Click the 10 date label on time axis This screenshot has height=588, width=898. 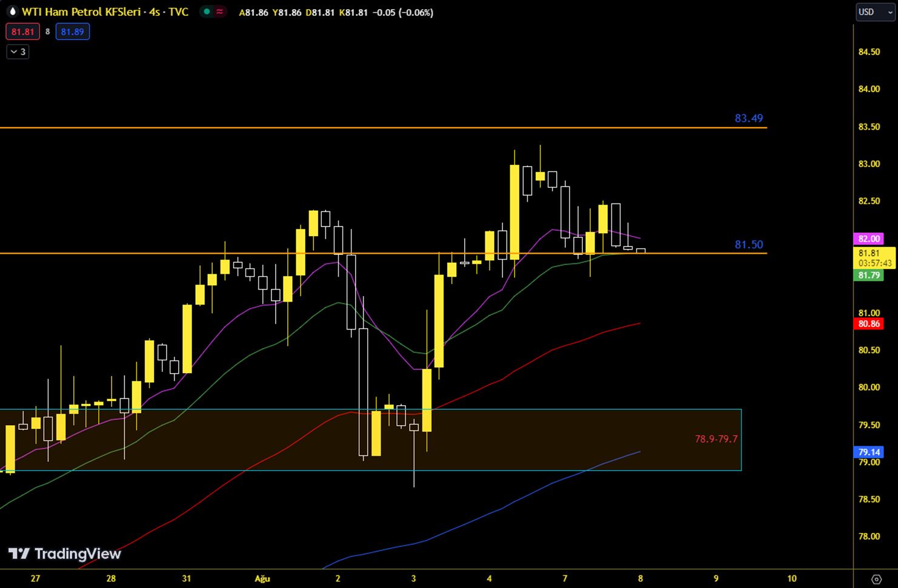[791, 579]
